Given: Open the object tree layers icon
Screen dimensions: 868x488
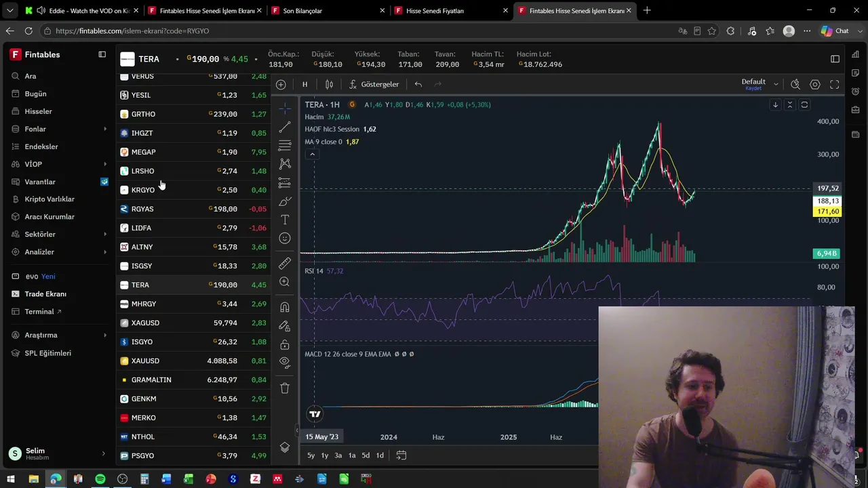Looking at the screenshot, I should click(x=285, y=448).
